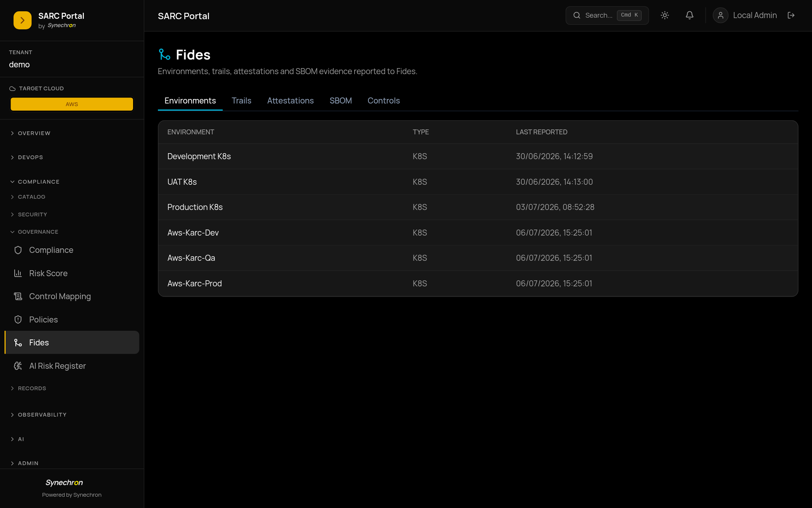Click the TYPE column header

coord(421,132)
